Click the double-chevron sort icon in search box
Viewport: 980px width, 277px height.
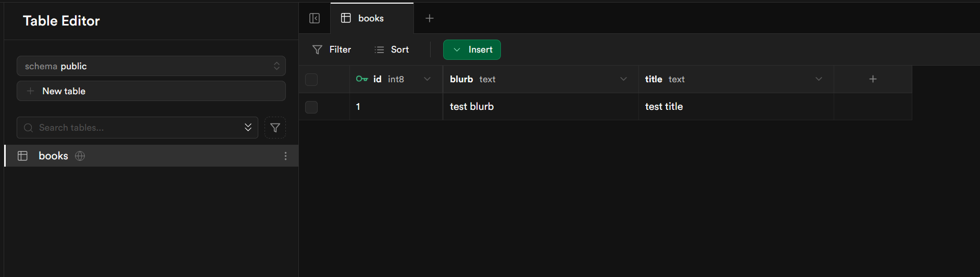coord(248,128)
